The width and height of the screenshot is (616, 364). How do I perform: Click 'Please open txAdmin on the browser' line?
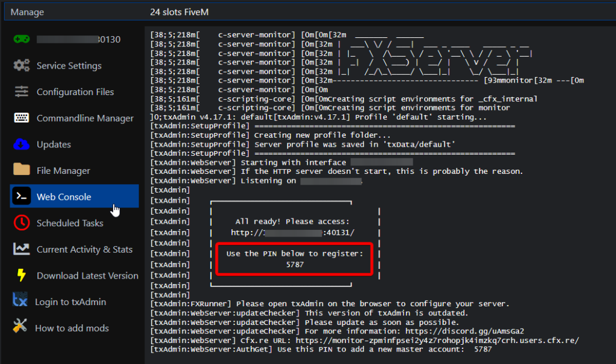tap(372, 304)
